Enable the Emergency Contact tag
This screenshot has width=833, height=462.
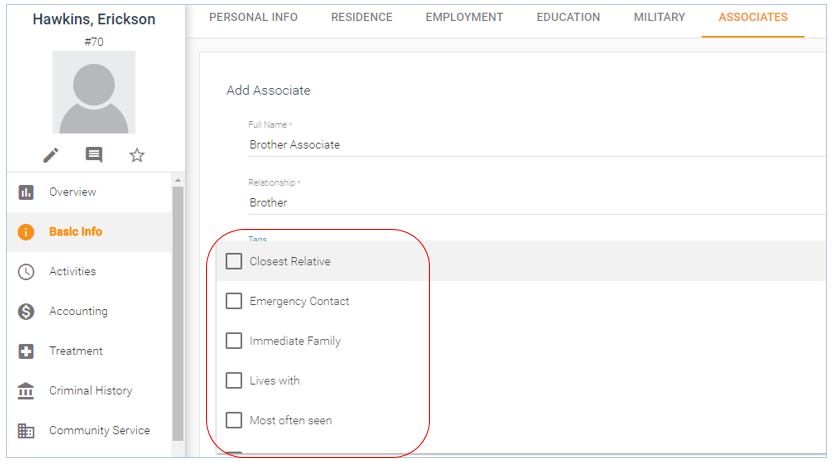tap(234, 301)
